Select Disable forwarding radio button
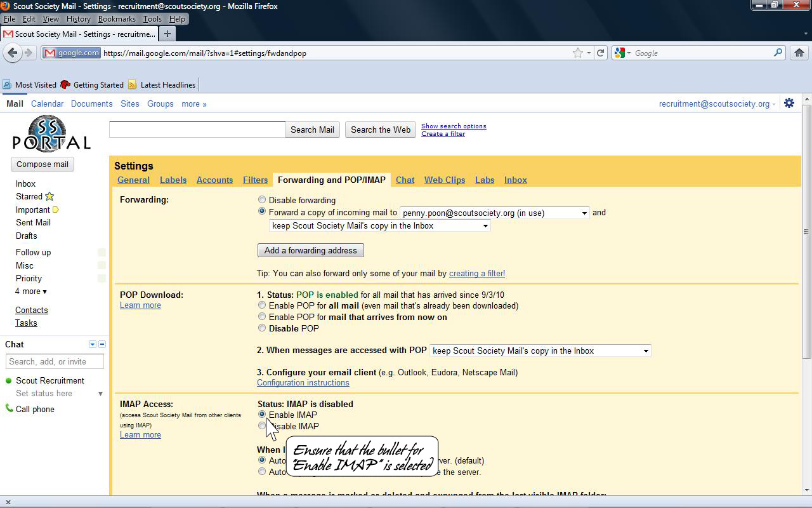Viewport: 812px width, 508px height. point(262,200)
